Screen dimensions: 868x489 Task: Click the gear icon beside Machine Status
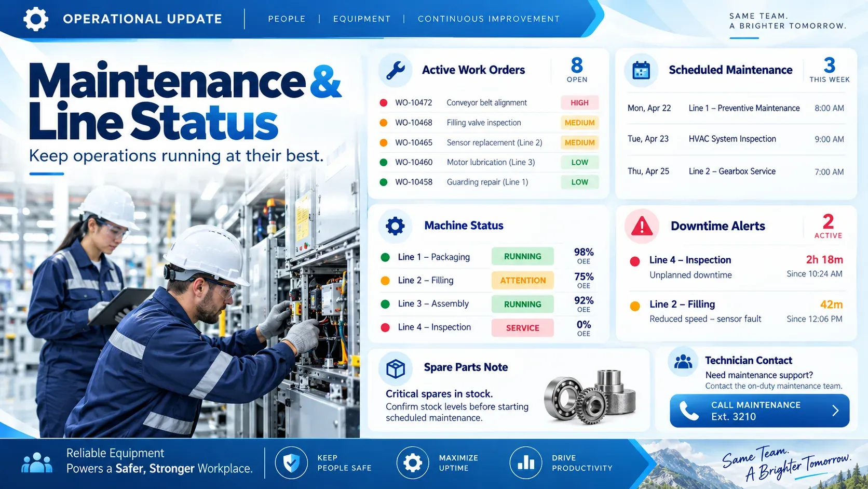pyautogui.click(x=395, y=226)
